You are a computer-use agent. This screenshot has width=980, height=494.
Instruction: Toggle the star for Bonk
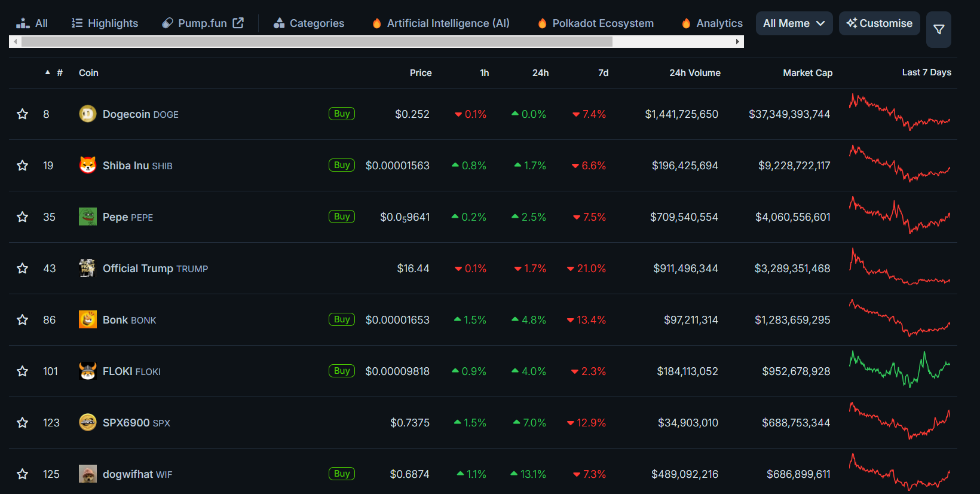click(x=23, y=319)
